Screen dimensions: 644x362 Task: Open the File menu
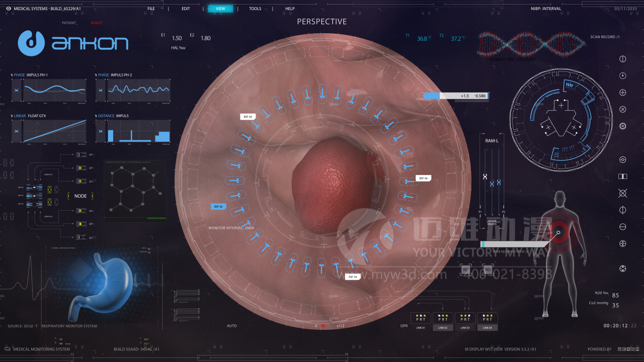[x=151, y=9]
